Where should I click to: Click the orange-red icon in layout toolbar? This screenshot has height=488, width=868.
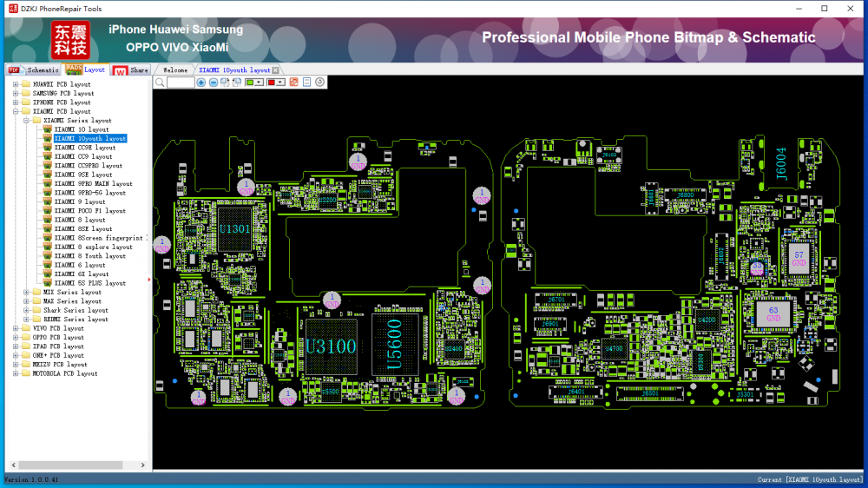click(x=294, y=82)
